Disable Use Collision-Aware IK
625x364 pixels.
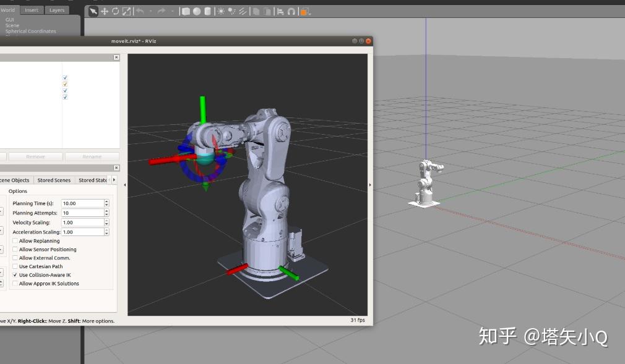(x=15, y=275)
